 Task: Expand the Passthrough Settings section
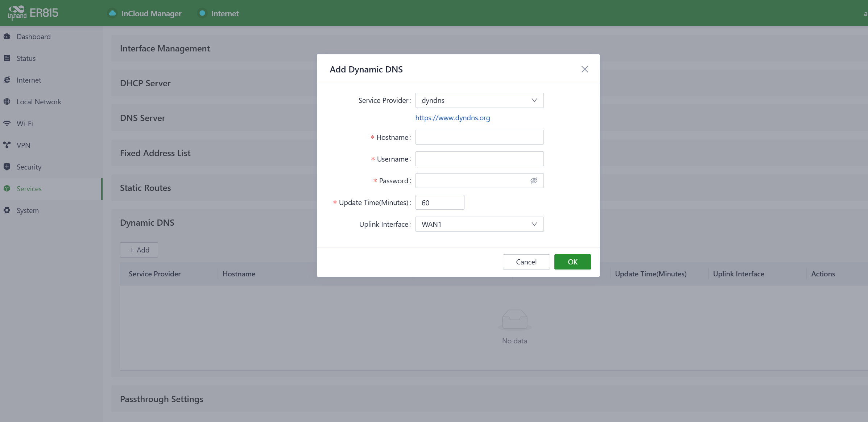coord(162,399)
